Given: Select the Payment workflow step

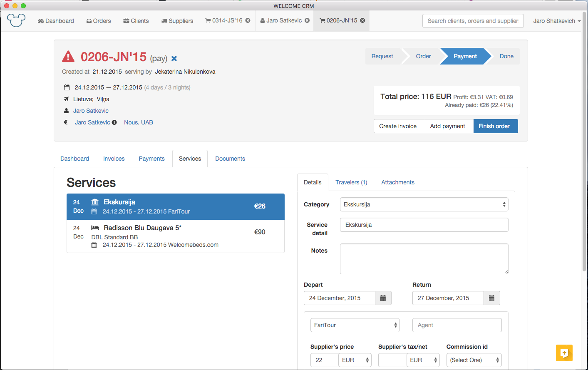Looking at the screenshot, I should tap(465, 56).
